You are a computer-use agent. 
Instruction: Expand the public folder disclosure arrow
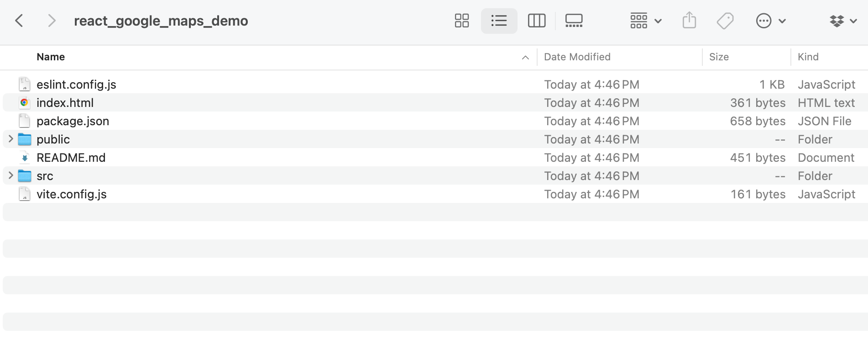(10, 138)
